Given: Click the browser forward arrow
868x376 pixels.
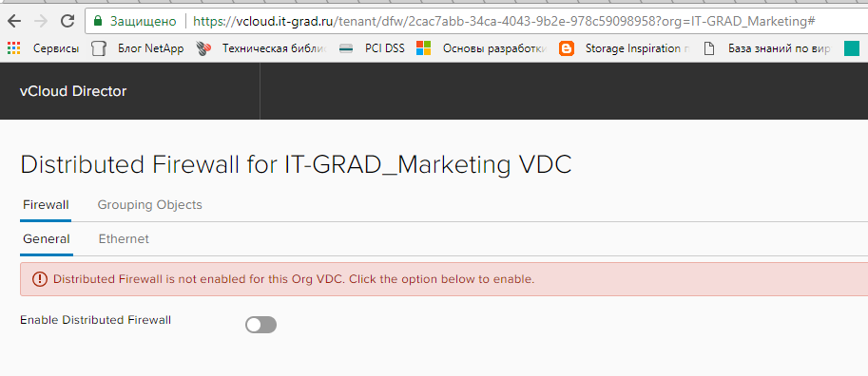Looking at the screenshot, I should (x=41, y=22).
